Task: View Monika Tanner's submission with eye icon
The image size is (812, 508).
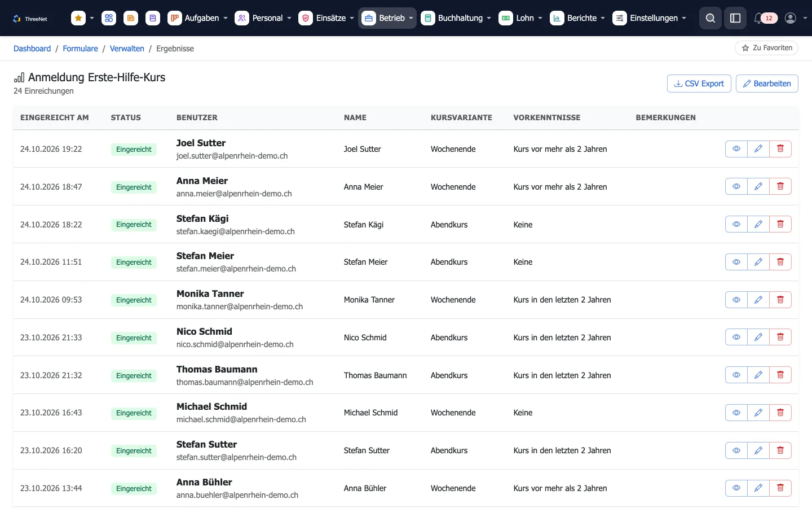Action: point(736,300)
